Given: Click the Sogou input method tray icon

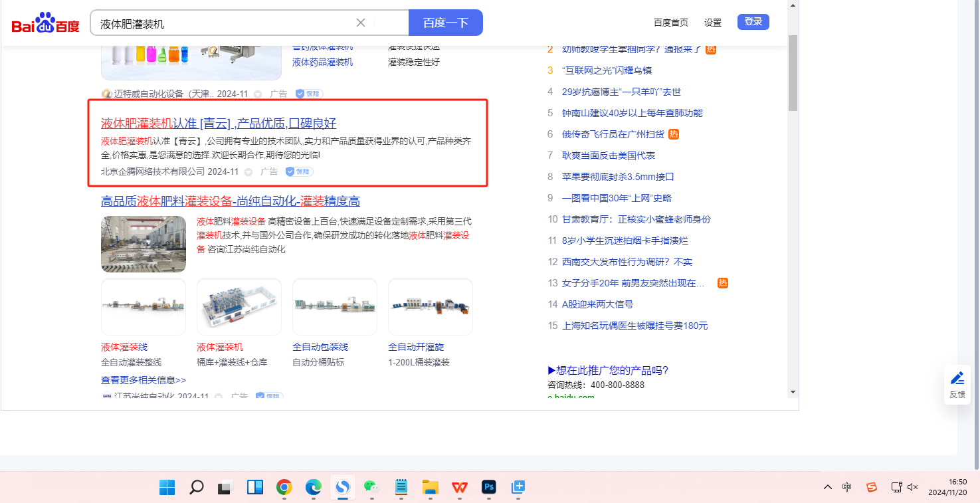Looking at the screenshot, I should tap(872, 487).
